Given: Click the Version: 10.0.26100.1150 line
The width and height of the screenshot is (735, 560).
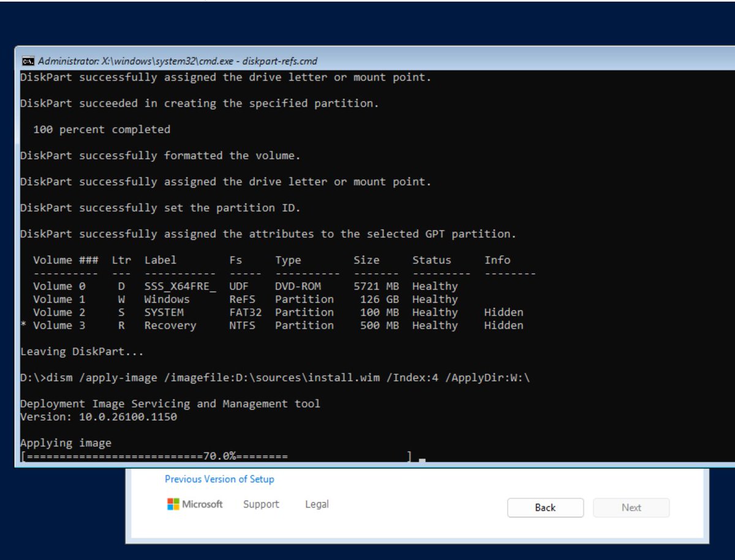Looking at the screenshot, I should (99, 417).
